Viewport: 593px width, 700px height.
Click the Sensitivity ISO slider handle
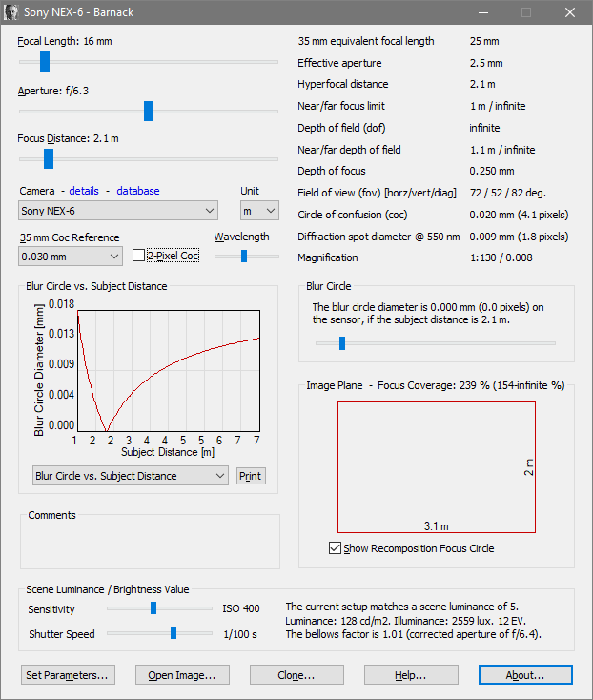[153, 608]
